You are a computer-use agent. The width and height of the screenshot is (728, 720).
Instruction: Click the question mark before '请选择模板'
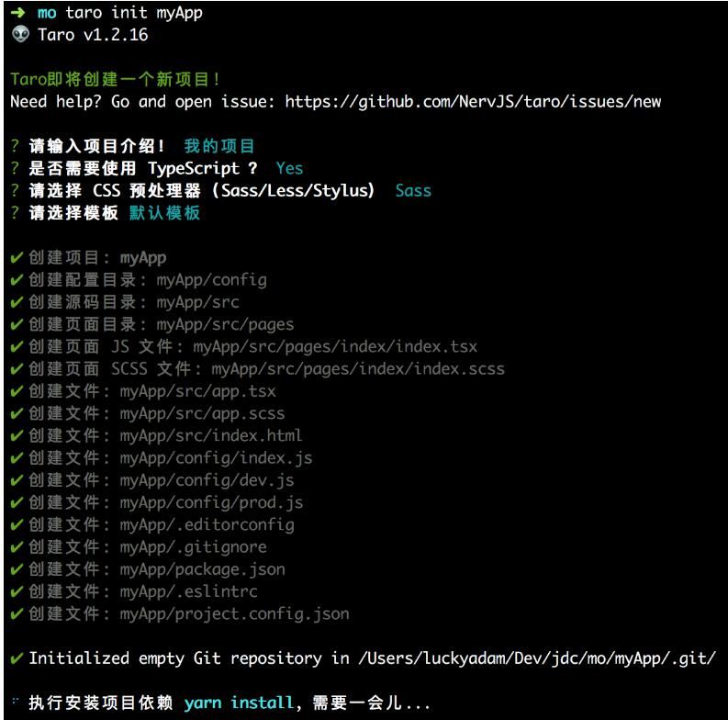[x=15, y=213]
